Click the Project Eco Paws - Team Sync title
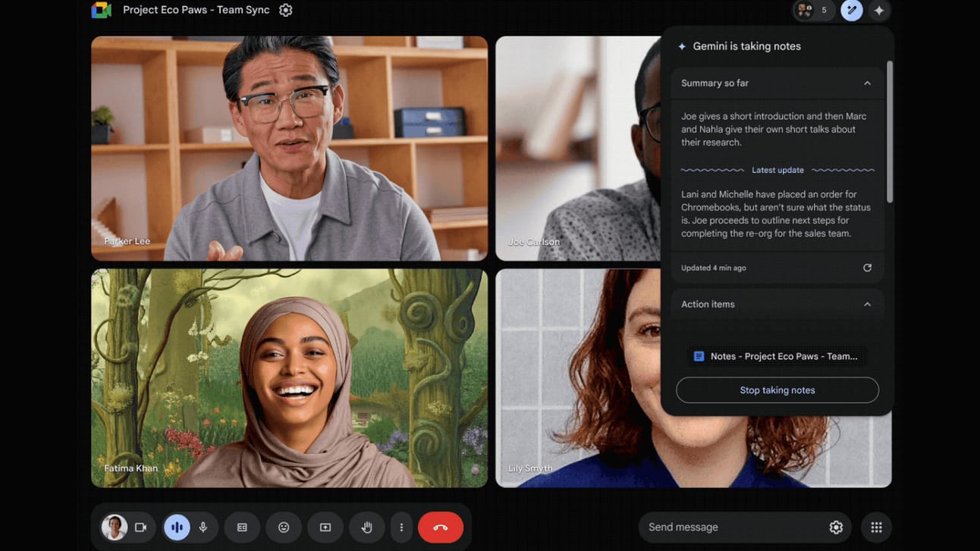 196,11
